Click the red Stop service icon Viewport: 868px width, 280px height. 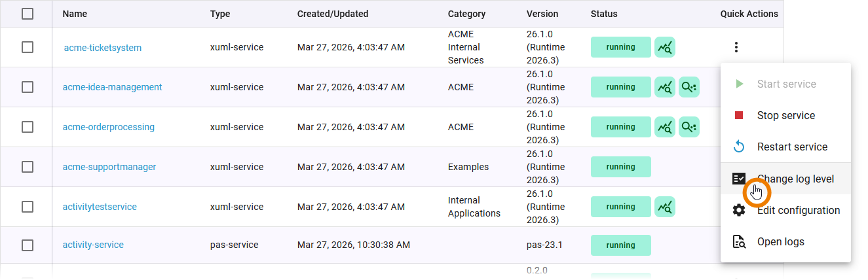click(x=739, y=116)
